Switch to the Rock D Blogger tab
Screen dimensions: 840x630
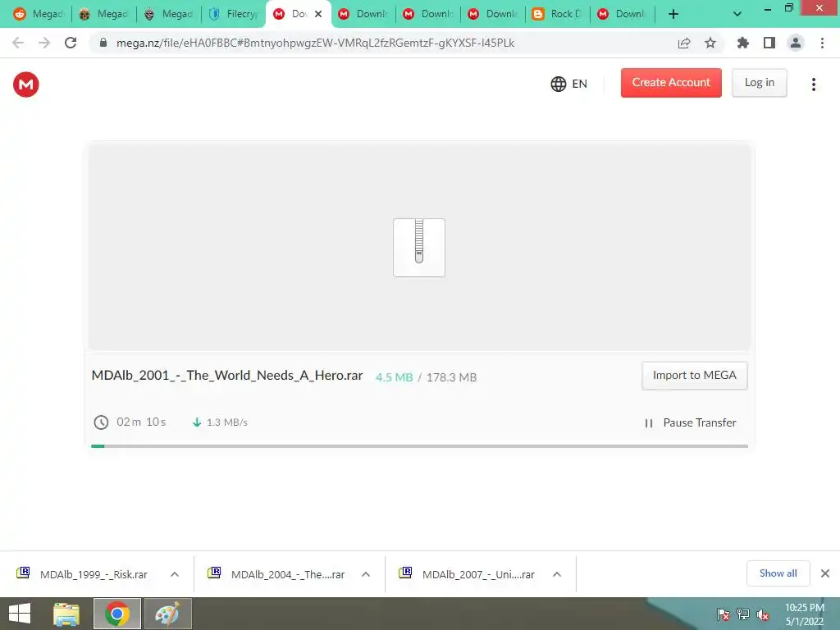pyautogui.click(x=557, y=14)
